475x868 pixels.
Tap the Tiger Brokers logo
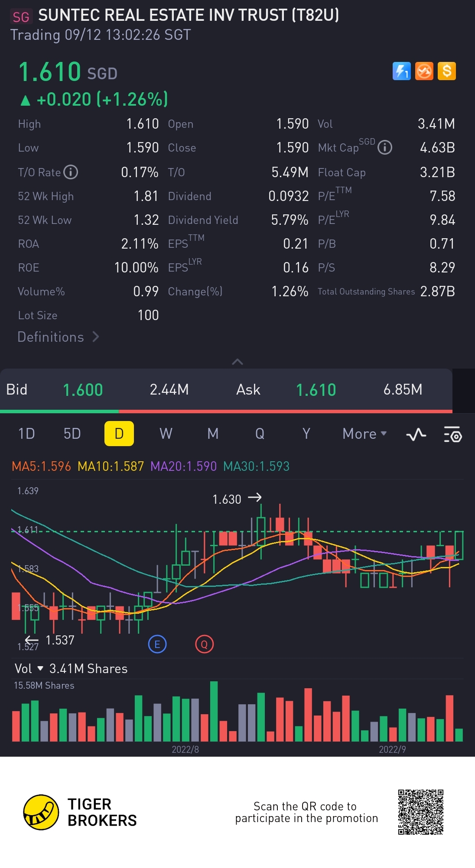pyautogui.click(x=80, y=812)
